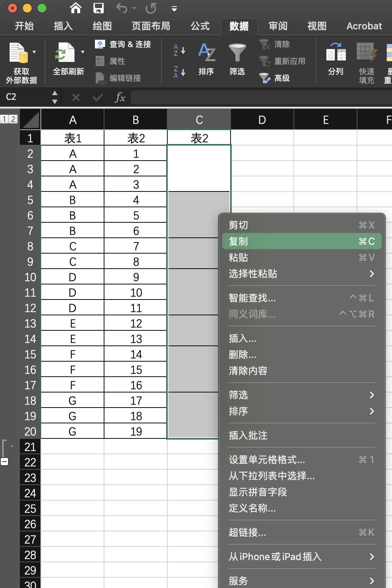Screen dimensions: 392x588
Task: Expand 选择性粘贴 submenu
Action: (302, 273)
